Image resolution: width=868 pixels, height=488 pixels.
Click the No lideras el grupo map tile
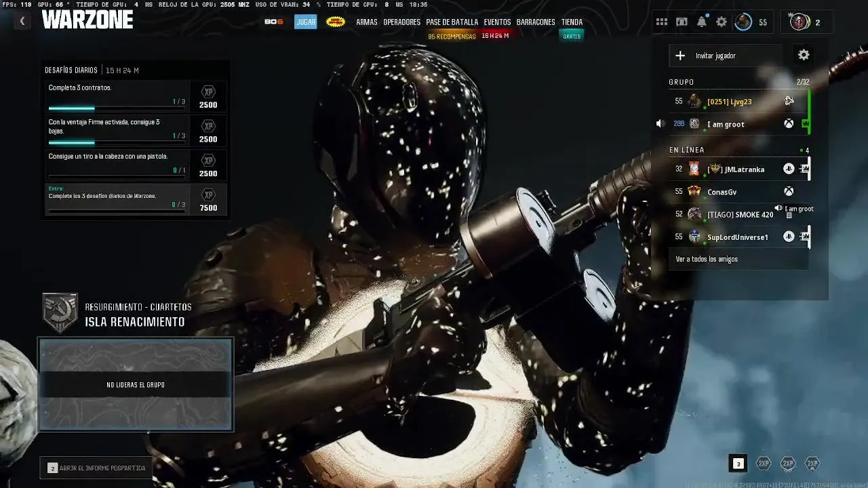[136, 384]
